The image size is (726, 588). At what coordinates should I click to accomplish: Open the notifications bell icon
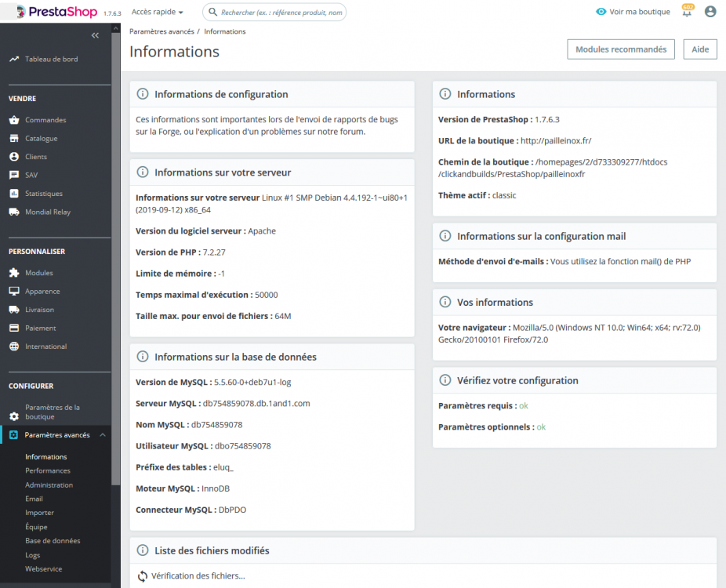687,11
